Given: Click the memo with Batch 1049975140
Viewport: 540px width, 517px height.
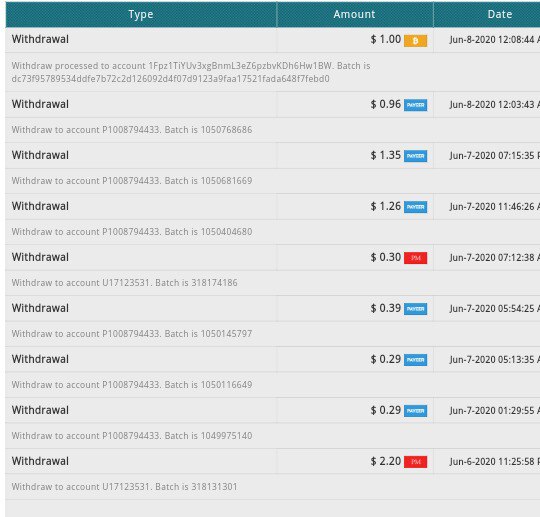Looking at the screenshot, I should (132, 436).
